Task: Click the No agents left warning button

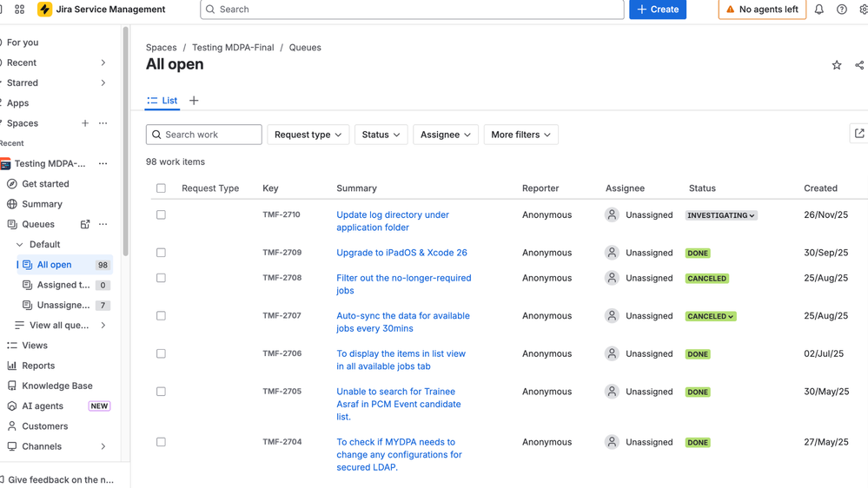Action: pos(762,10)
